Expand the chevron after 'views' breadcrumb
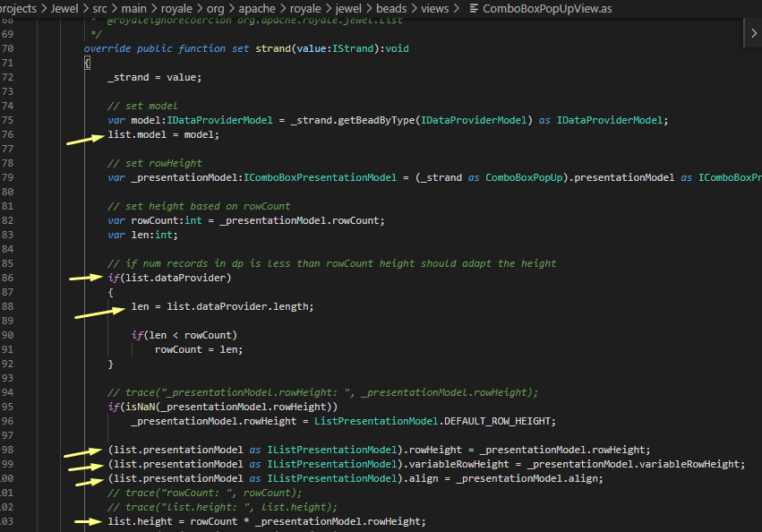The width and height of the screenshot is (762, 532). pos(456,8)
